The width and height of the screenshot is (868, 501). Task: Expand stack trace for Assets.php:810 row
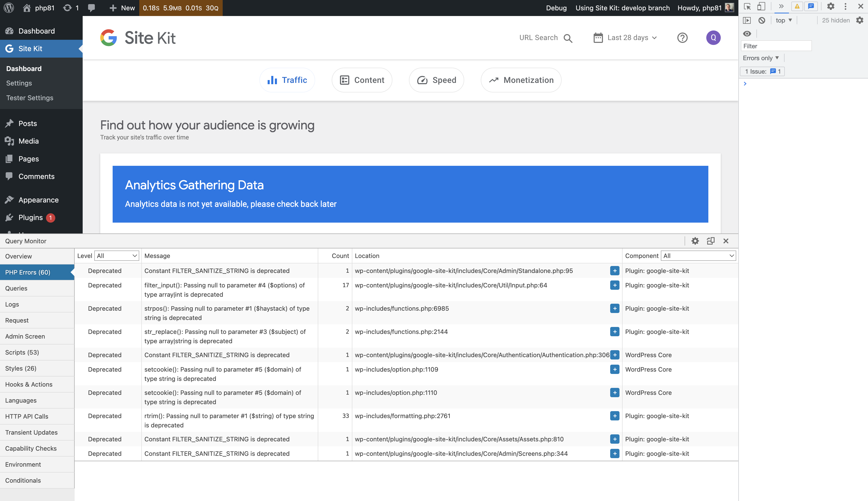615,439
